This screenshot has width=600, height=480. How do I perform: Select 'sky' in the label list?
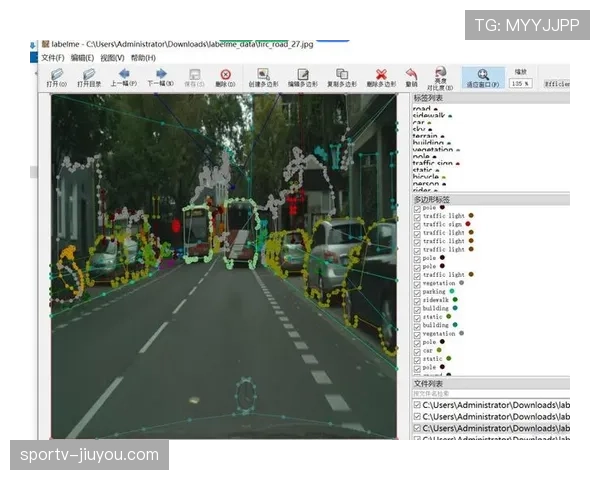pos(422,129)
